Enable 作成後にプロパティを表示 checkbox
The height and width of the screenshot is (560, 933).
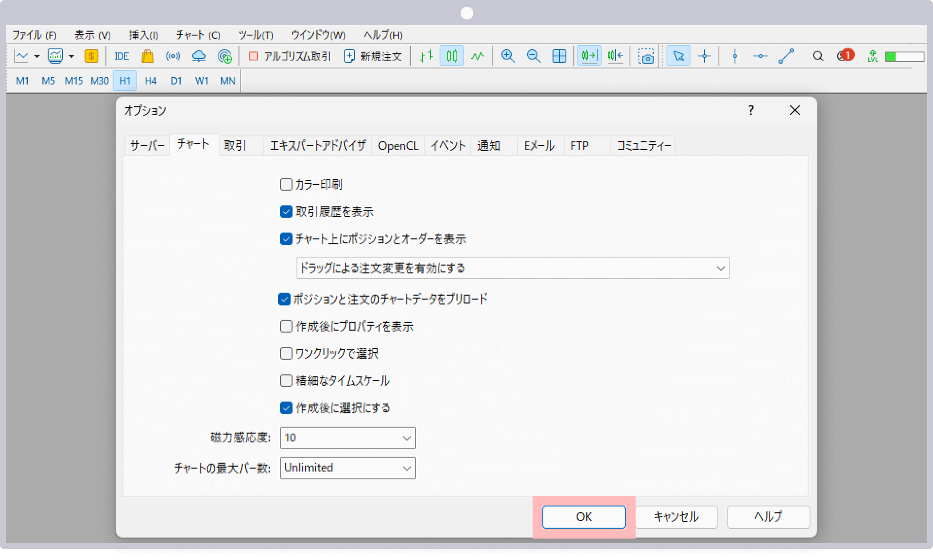pyautogui.click(x=286, y=326)
